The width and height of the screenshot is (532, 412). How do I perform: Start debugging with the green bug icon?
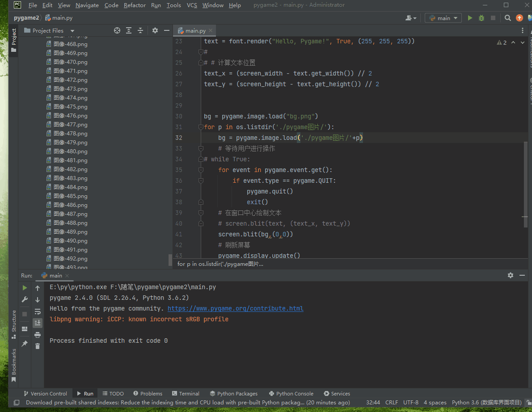click(x=481, y=18)
